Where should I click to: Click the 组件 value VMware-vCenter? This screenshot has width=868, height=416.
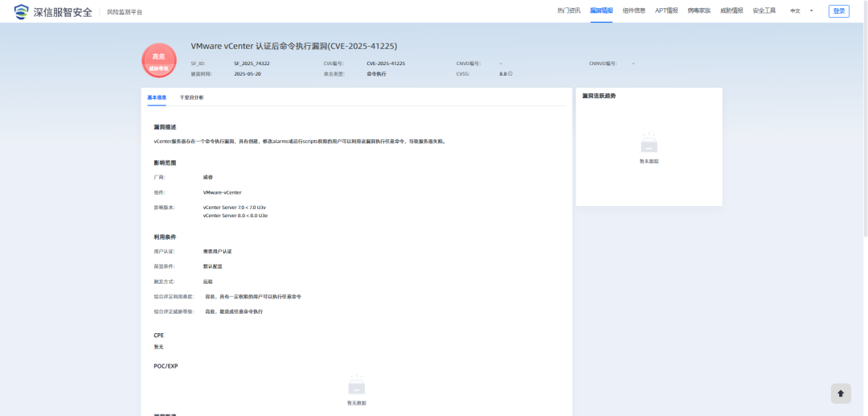coord(222,192)
